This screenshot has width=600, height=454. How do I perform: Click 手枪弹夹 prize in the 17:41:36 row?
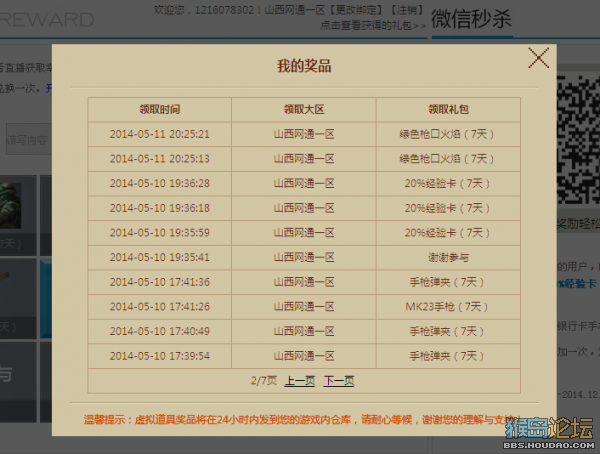pos(448,282)
